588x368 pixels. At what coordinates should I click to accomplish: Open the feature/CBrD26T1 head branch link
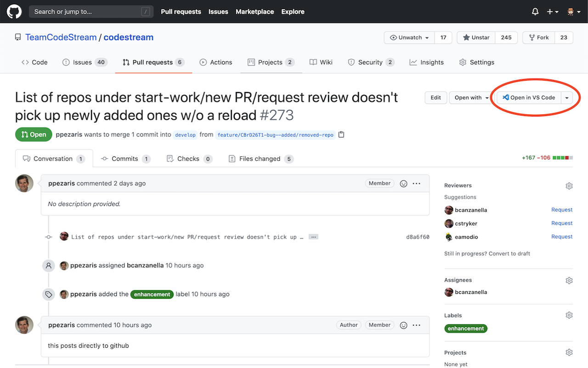[x=275, y=135]
